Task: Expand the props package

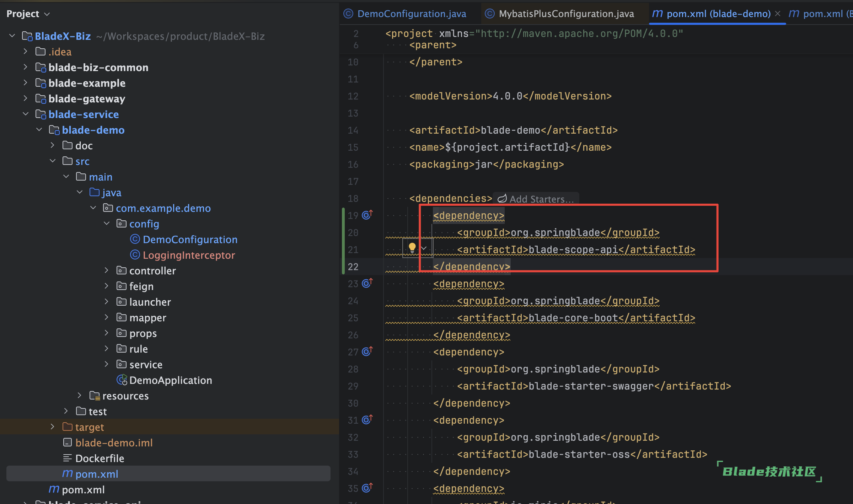Action: 107,333
